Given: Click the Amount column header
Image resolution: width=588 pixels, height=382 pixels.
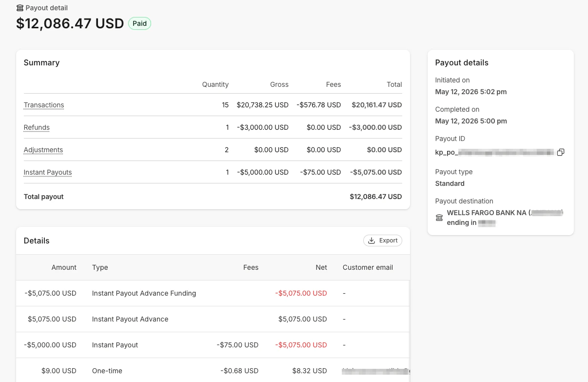Looking at the screenshot, I should click(64, 267).
